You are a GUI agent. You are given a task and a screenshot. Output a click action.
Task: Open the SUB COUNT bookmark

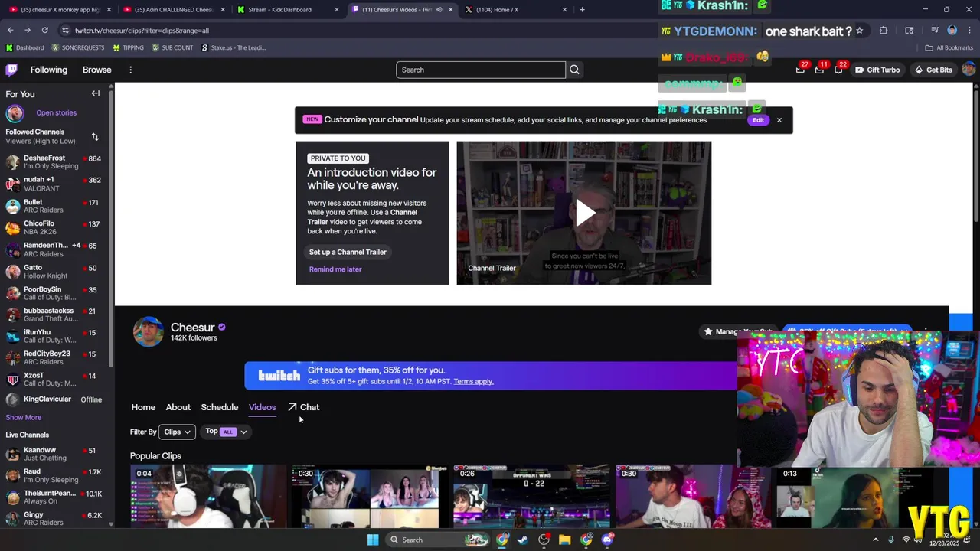(171, 47)
